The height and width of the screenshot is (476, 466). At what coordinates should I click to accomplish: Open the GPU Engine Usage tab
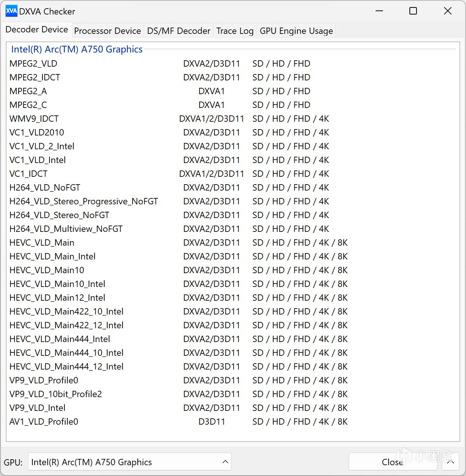[x=296, y=31]
